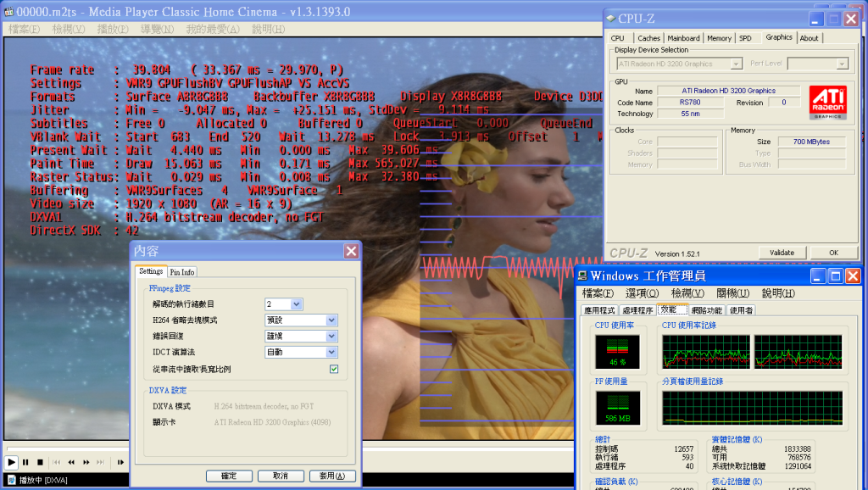Click the GPU Name field in CPU-Z
Viewport: 868px width, 490px height.
(728, 91)
